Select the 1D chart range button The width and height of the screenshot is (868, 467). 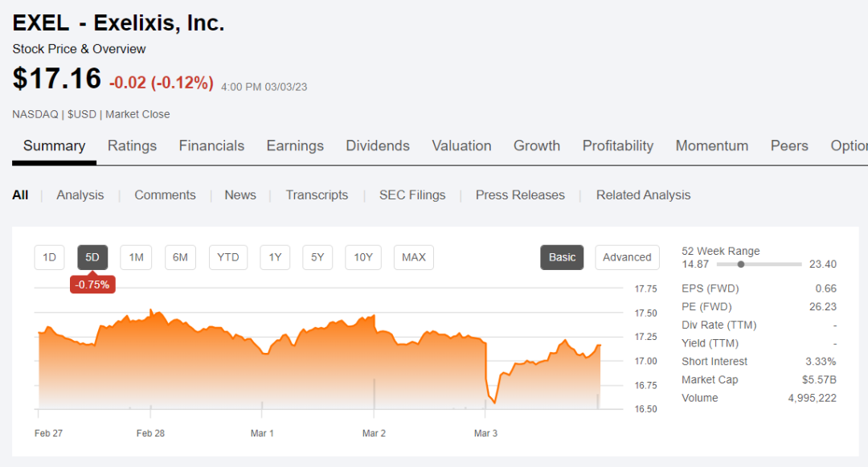[x=49, y=257]
